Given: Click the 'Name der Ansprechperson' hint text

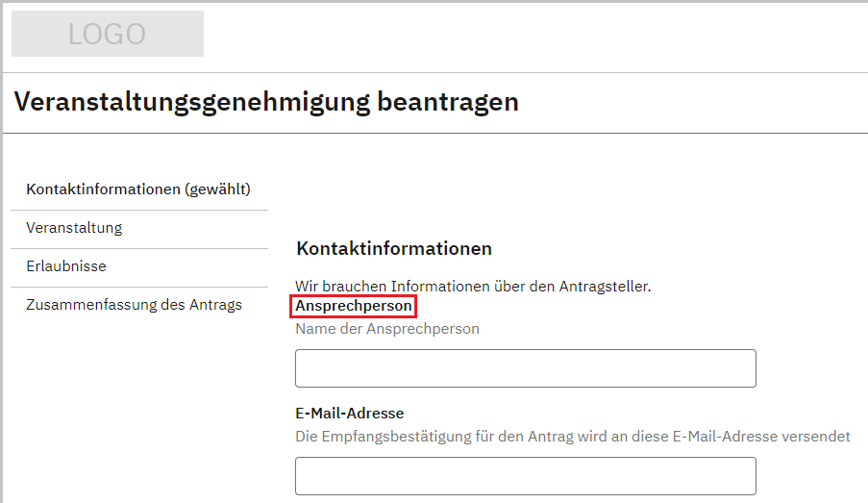Looking at the screenshot, I should 387,329.
